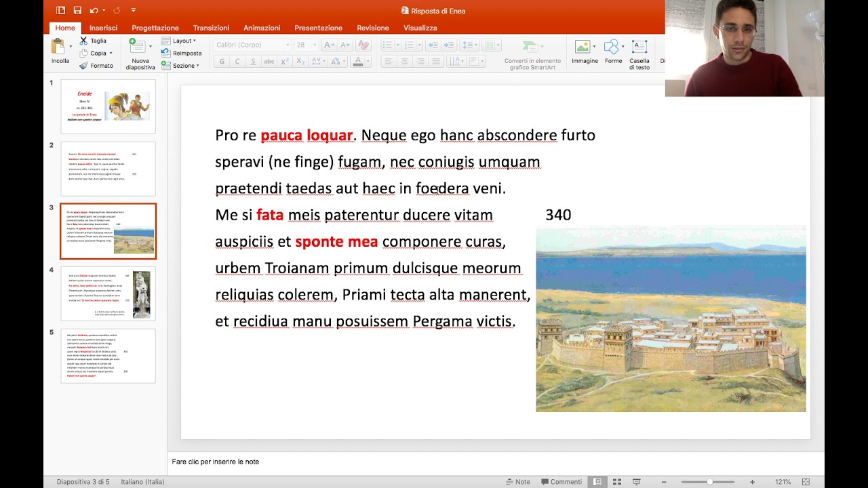Screen dimensions: 868x488
Task: Toggle center text alignment
Action: point(404,62)
